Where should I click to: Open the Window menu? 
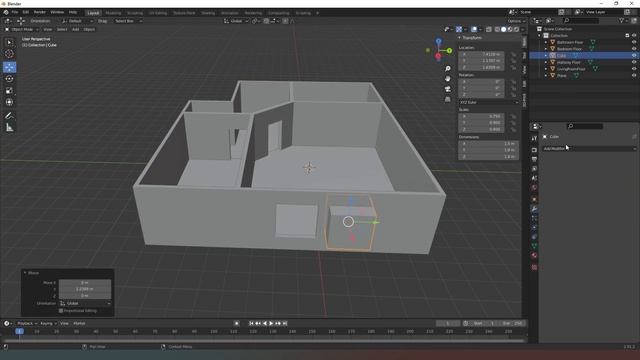57,12
